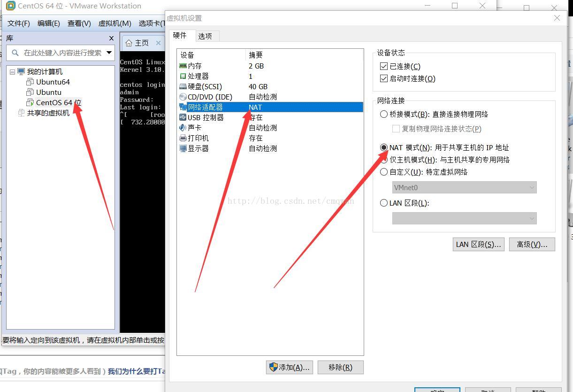Image resolution: width=573 pixels, height=392 pixels.
Task: Click the sound card (声卡) icon
Action: (183, 128)
